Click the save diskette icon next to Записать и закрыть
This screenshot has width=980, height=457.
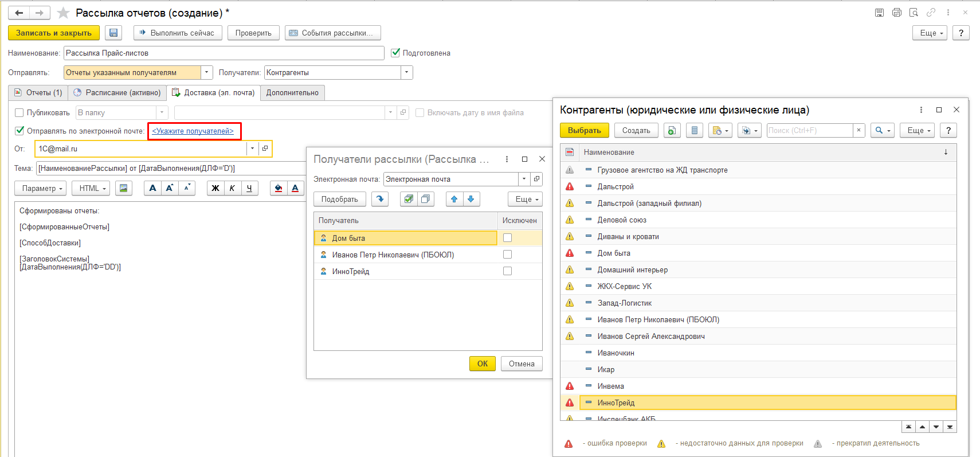[x=113, y=33]
